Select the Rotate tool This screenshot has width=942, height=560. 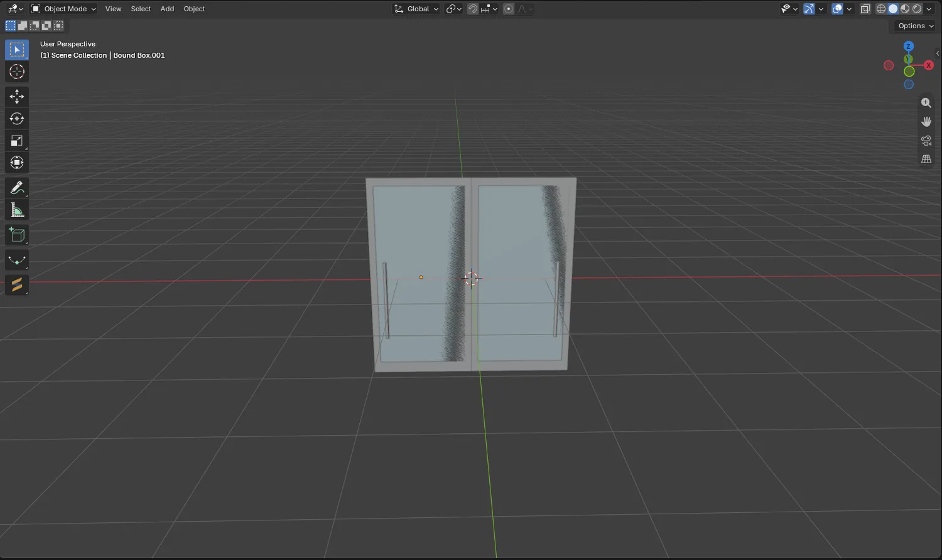[17, 119]
